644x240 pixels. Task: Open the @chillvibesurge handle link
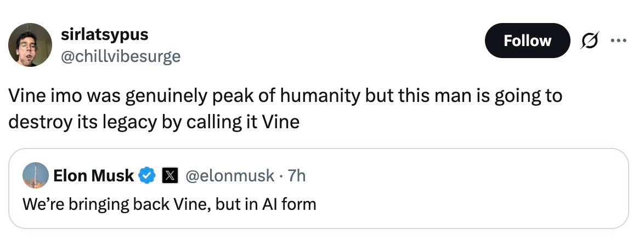[x=120, y=56]
